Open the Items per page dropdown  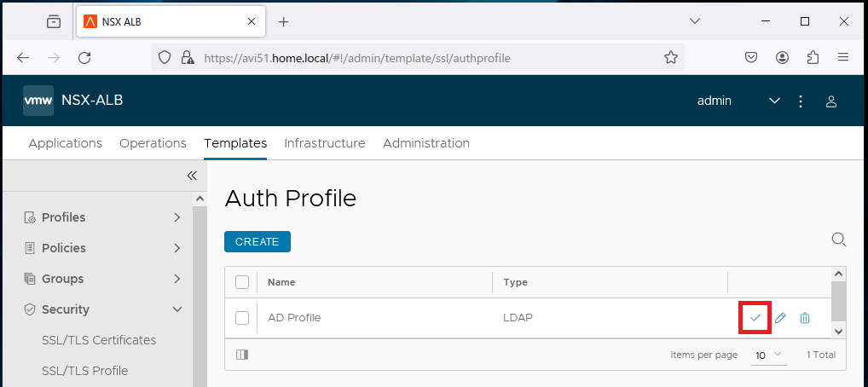click(x=768, y=355)
